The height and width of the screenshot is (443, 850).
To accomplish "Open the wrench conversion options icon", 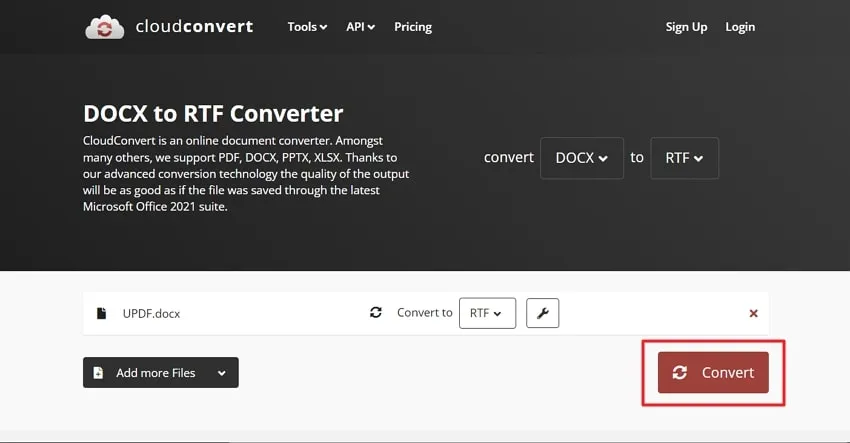I will tap(543, 313).
